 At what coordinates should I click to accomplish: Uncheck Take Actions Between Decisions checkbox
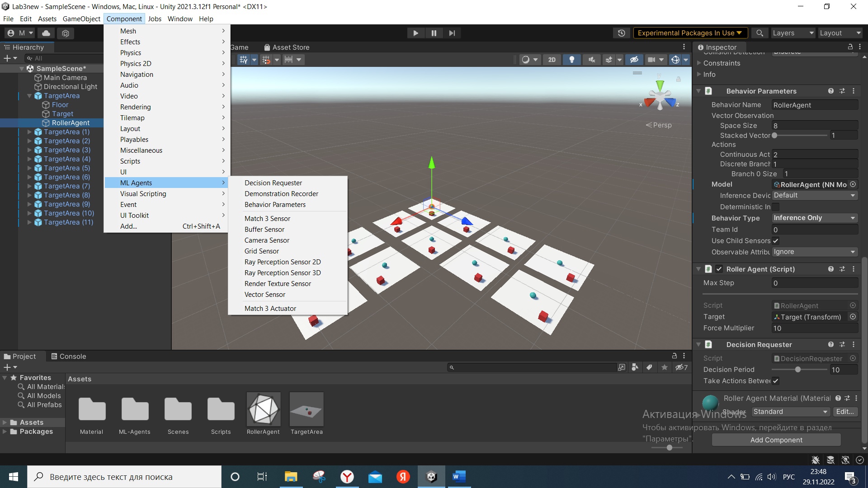tap(776, 381)
